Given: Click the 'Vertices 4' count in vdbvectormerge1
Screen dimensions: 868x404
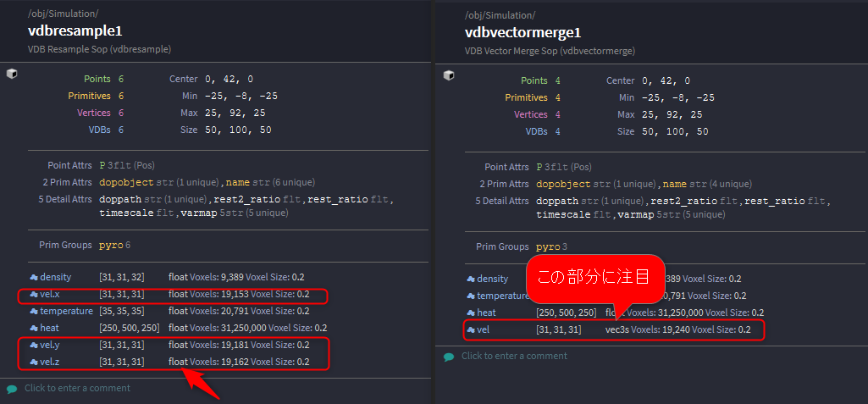Looking at the screenshot, I should coord(537,114).
